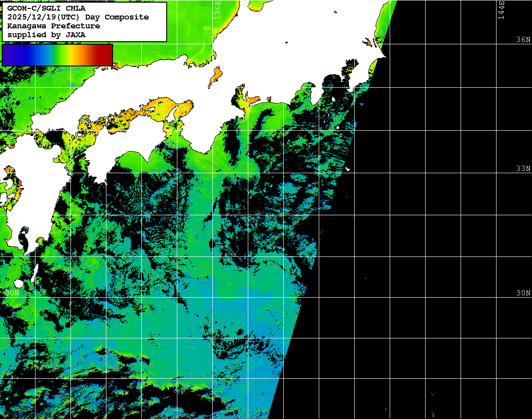Click the 30N label on left edge
This screenshot has width=532, height=419.
coord(12,293)
